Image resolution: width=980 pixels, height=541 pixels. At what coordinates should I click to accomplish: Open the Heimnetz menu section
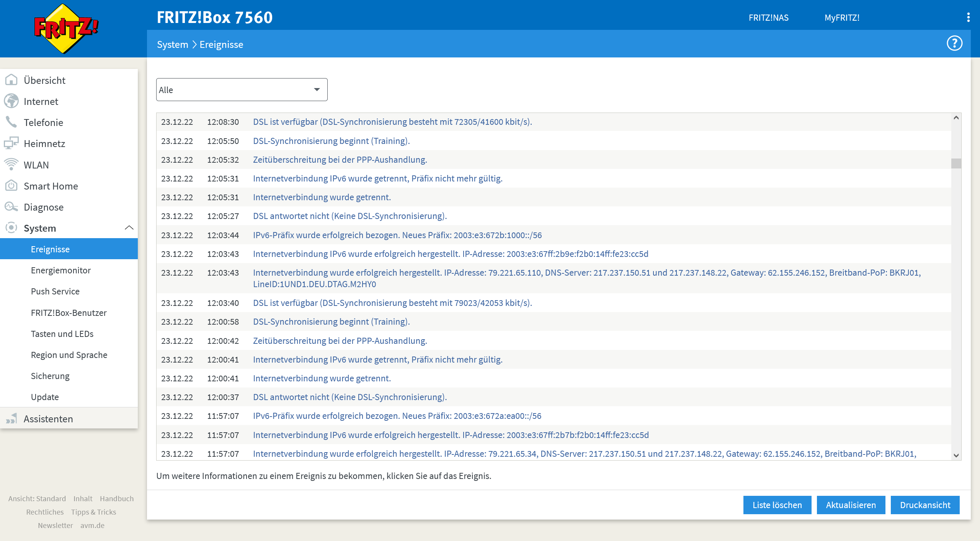point(44,144)
